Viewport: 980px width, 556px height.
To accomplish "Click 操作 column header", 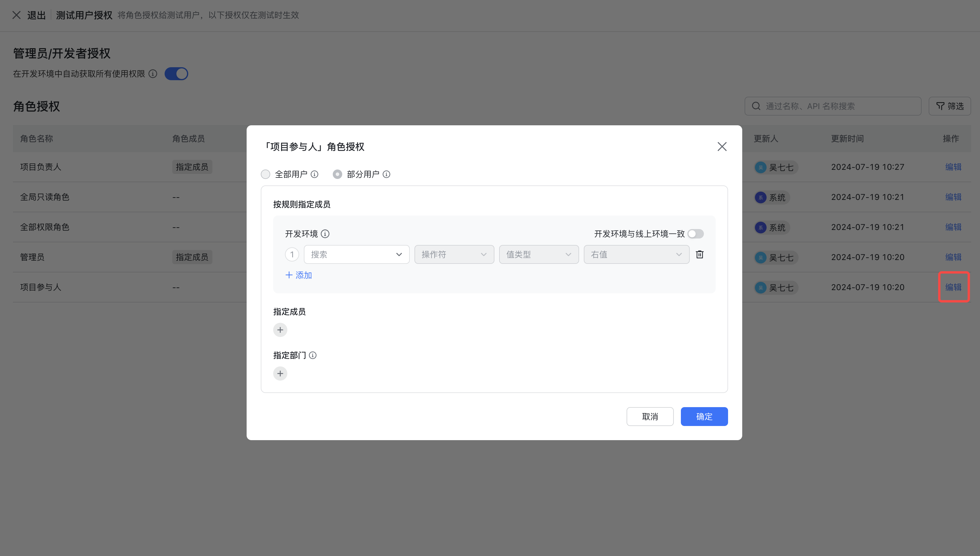I will pos(950,139).
